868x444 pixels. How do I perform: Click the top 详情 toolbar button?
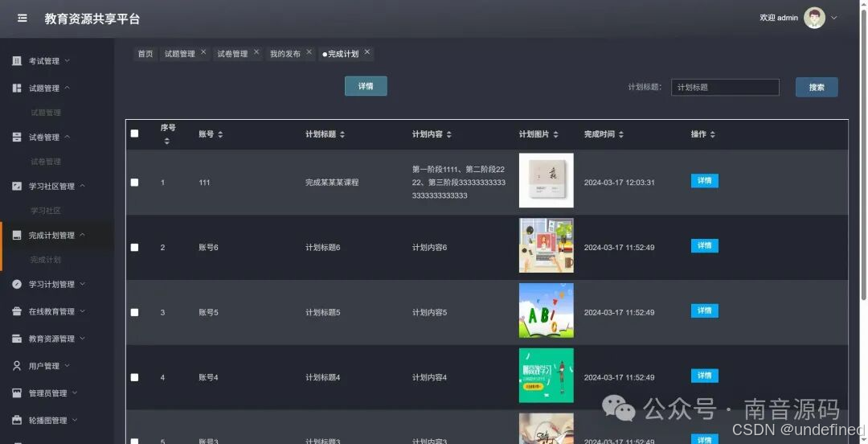tap(366, 86)
